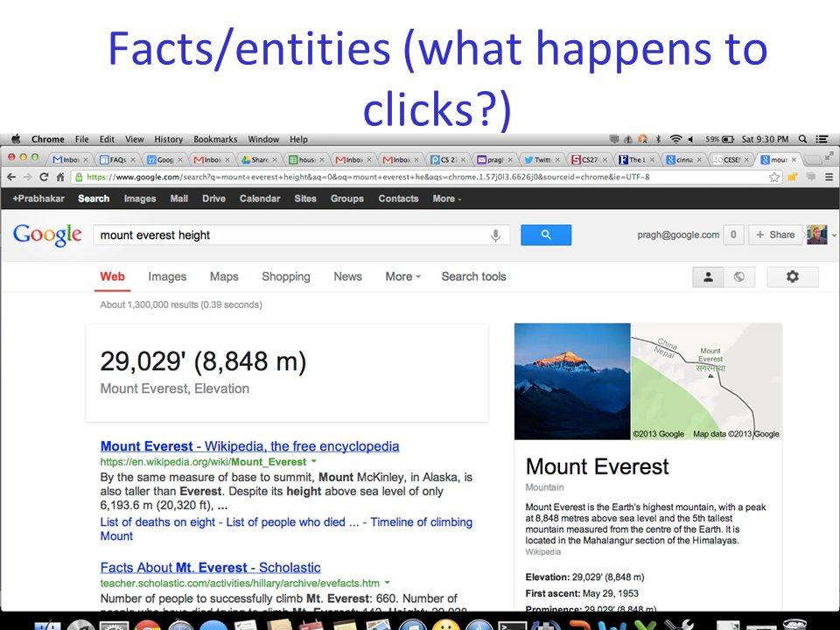Screen dimensions: 840x630
Task: Show personal results person icon
Action: pos(708,276)
